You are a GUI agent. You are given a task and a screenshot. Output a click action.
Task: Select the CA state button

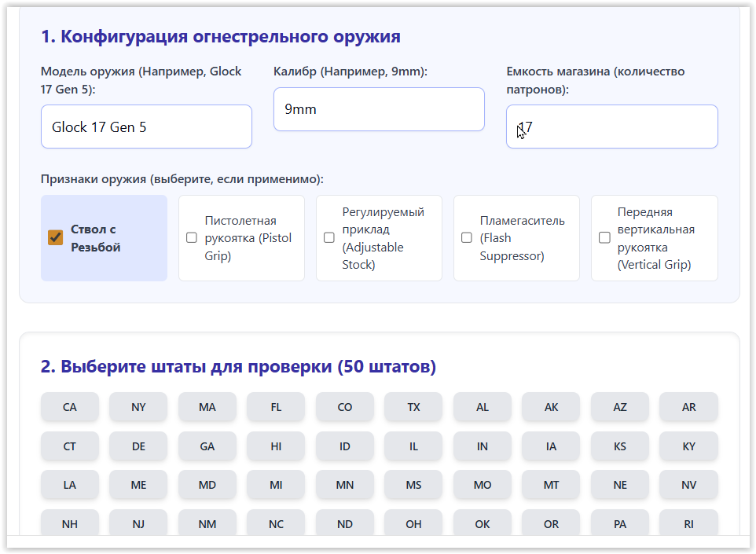point(70,407)
